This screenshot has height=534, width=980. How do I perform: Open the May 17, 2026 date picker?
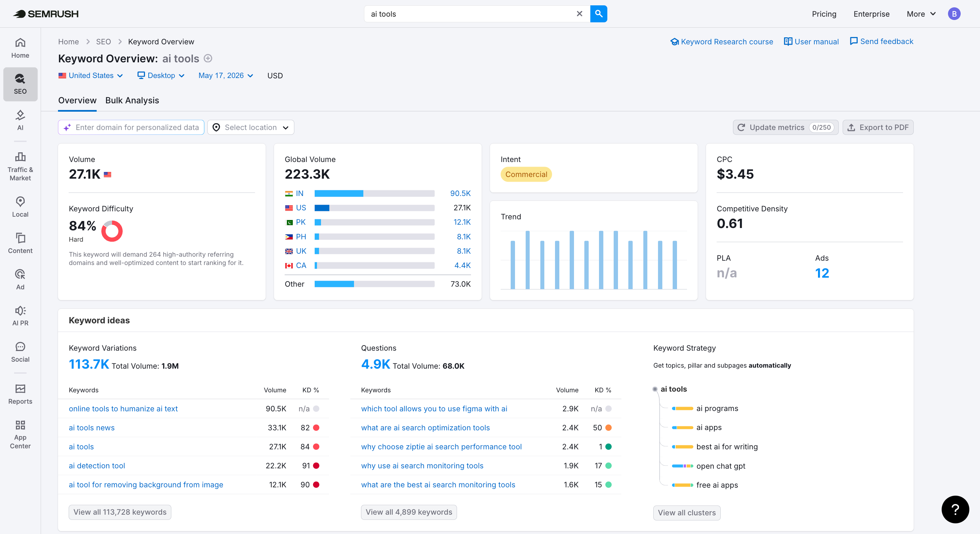point(226,76)
